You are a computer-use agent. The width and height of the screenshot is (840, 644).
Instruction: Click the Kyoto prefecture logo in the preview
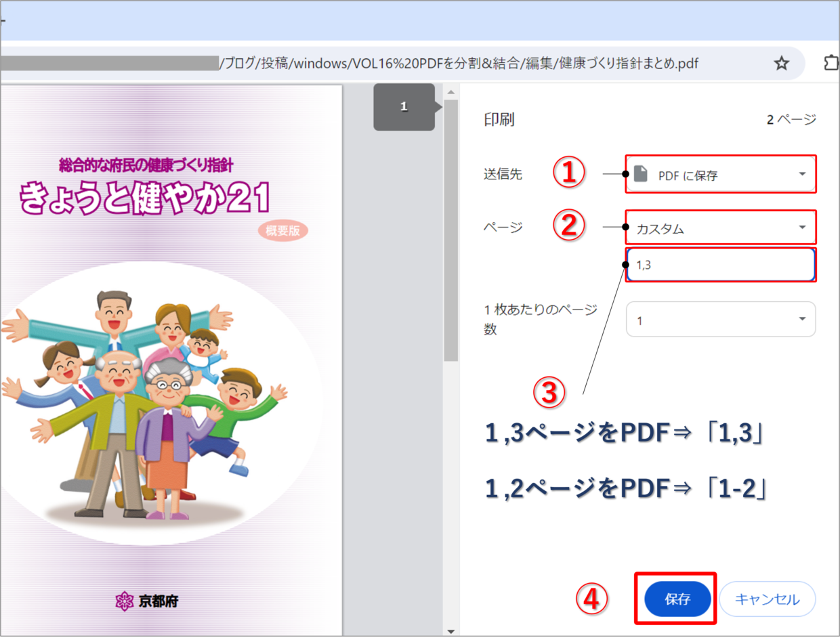124,601
